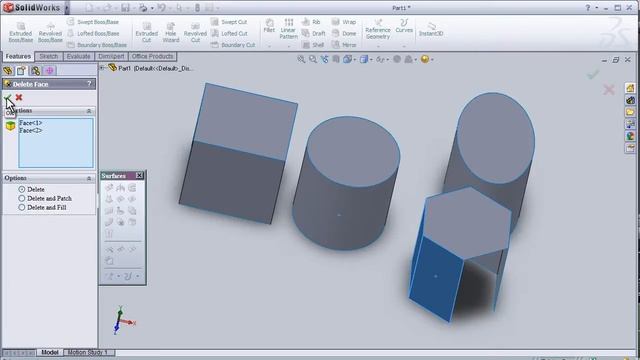Viewport: 640px width, 360px height.
Task: Switch to the Sketch tab
Action: 49,56
